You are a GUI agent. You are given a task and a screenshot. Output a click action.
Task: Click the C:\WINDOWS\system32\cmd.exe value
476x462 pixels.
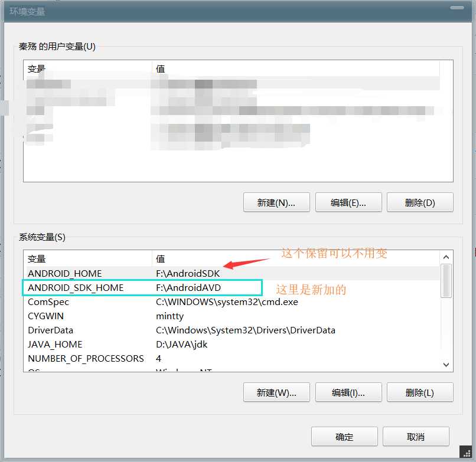click(227, 302)
